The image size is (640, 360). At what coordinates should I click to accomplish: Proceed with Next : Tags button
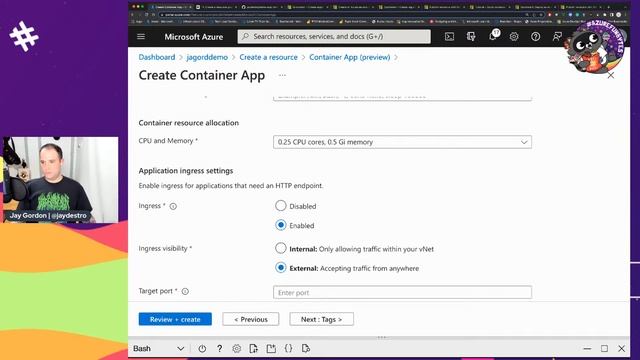pyautogui.click(x=322, y=319)
